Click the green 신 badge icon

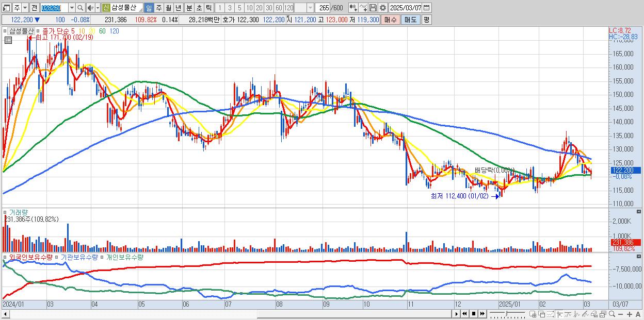click(x=106, y=8)
